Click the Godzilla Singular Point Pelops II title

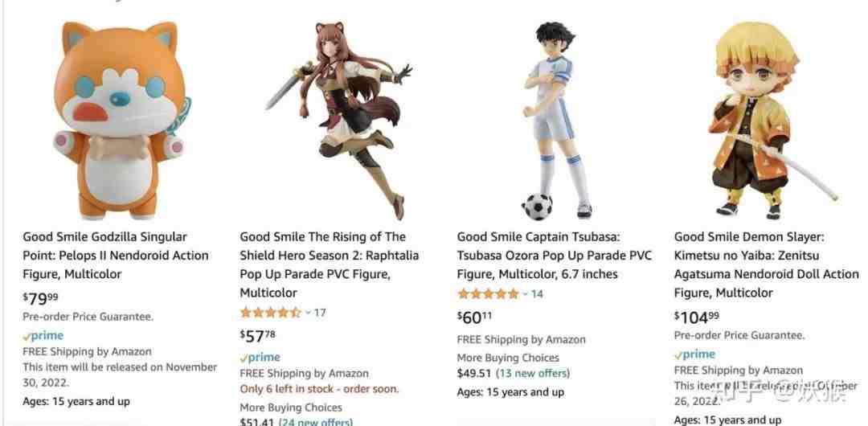[x=116, y=256]
